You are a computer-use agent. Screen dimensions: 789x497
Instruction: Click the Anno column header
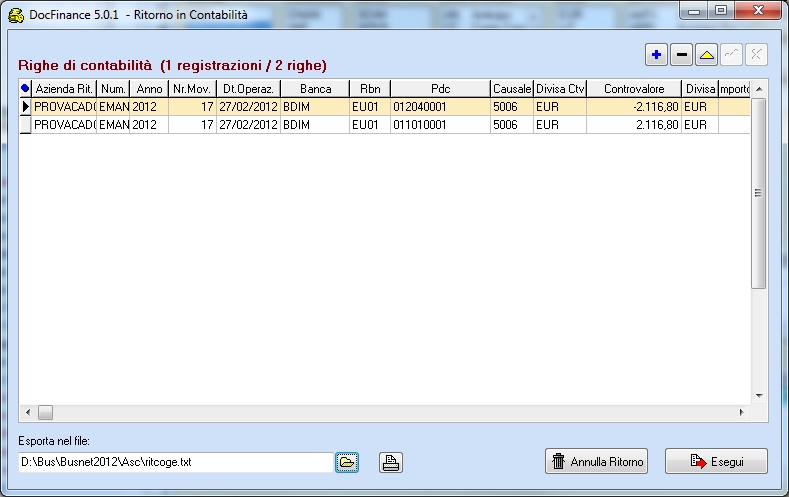149,89
